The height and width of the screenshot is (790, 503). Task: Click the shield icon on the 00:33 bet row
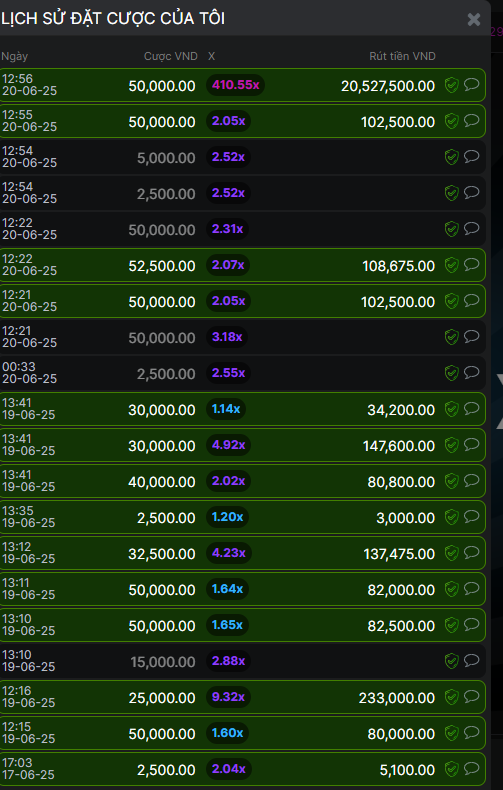[x=452, y=373]
